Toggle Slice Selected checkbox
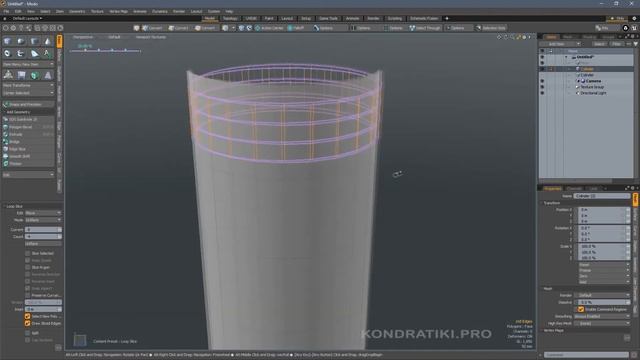Screen dimensions: 640x360 click(28, 253)
